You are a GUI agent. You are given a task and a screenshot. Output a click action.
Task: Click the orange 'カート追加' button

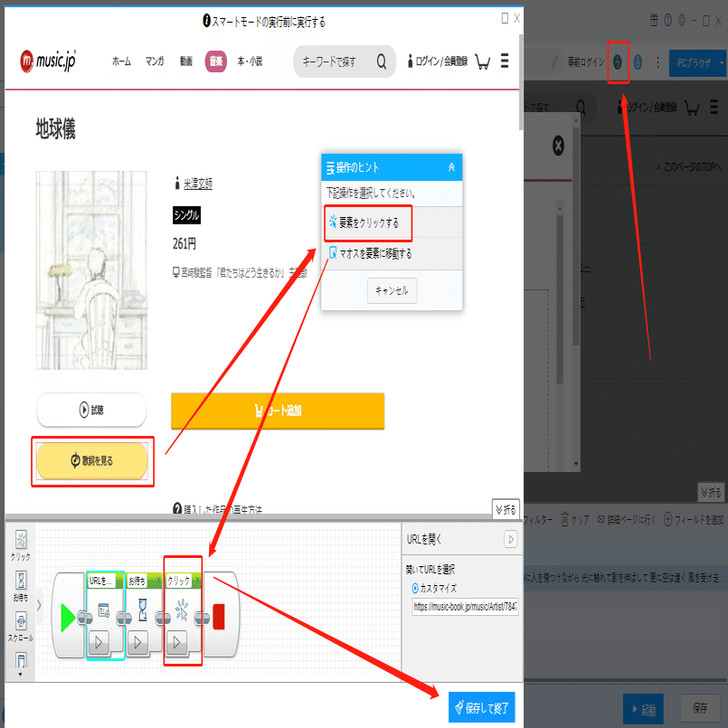tap(278, 411)
